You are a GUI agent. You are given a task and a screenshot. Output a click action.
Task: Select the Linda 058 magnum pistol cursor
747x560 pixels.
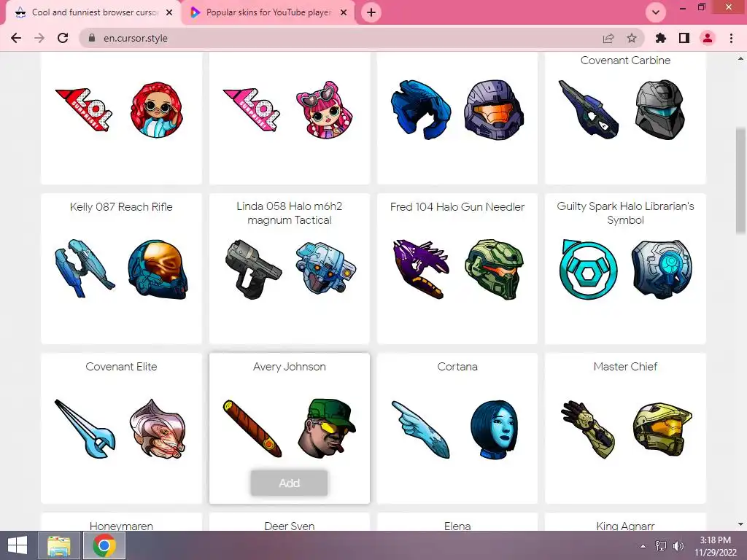click(253, 269)
